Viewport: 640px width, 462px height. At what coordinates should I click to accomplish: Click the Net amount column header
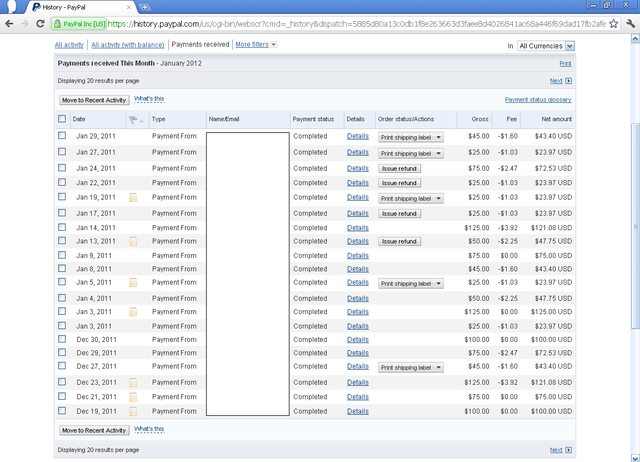pyautogui.click(x=557, y=119)
